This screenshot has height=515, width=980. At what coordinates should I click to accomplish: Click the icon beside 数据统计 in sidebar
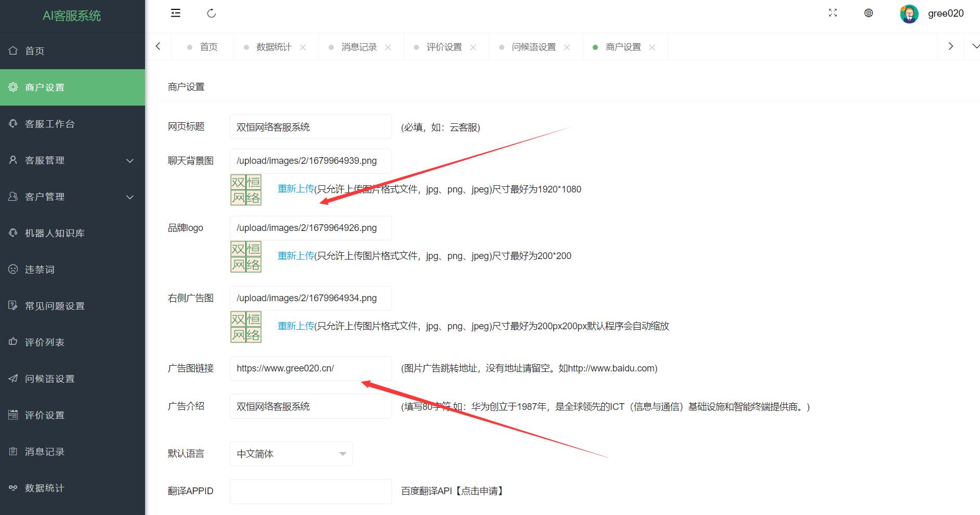point(13,487)
